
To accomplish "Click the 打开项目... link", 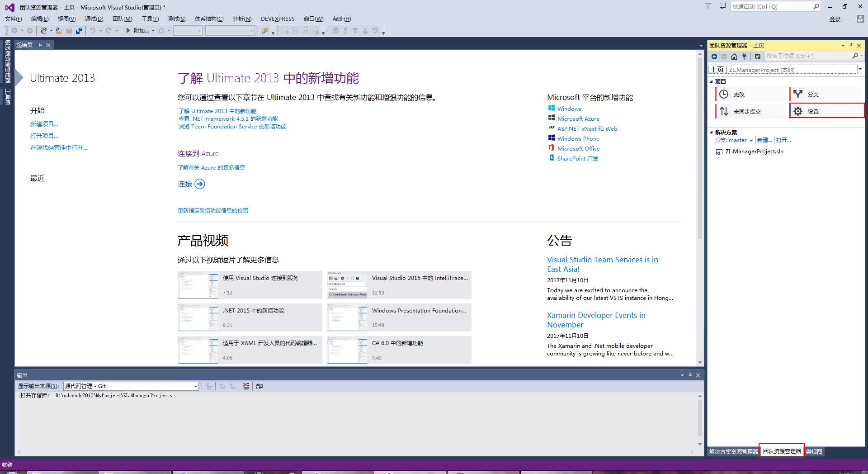I will (44, 136).
